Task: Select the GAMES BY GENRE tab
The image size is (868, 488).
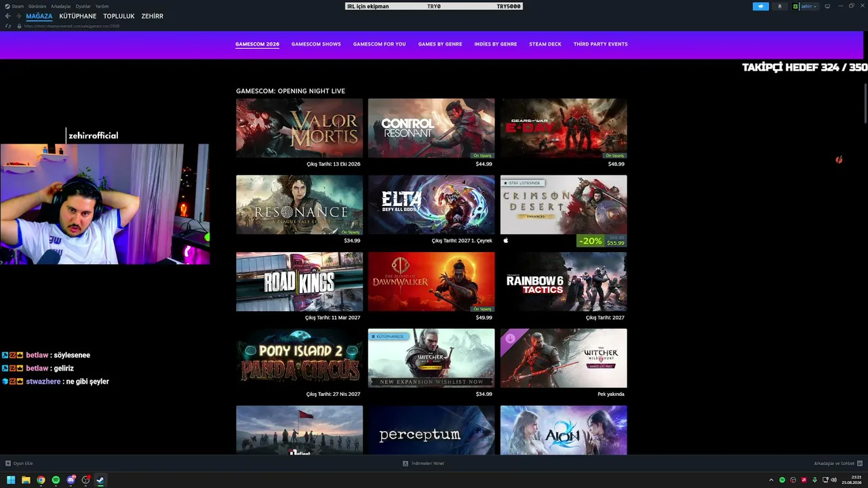Action: click(440, 44)
